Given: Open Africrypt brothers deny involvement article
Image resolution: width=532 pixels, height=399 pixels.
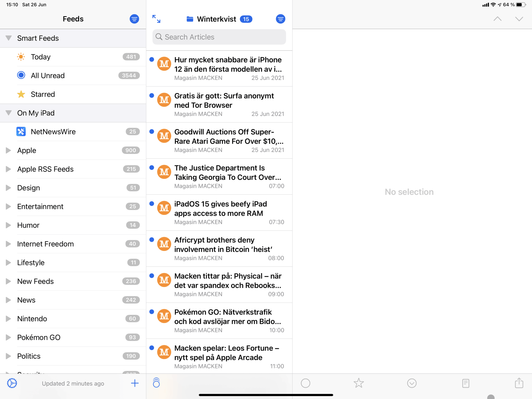Looking at the screenshot, I should [219, 249].
